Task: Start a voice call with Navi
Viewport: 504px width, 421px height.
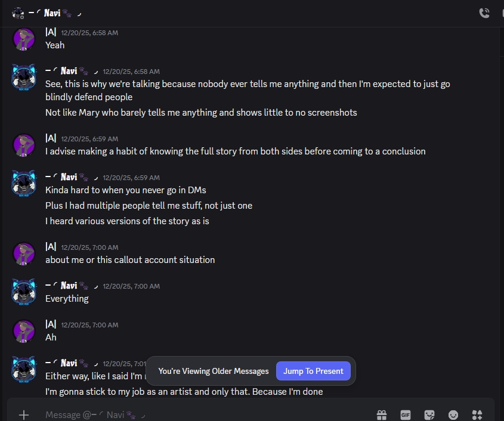Action: [484, 13]
